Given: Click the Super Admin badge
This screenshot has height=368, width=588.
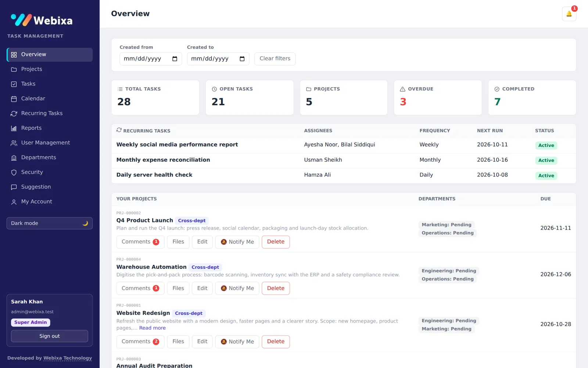Looking at the screenshot, I should coord(31,322).
